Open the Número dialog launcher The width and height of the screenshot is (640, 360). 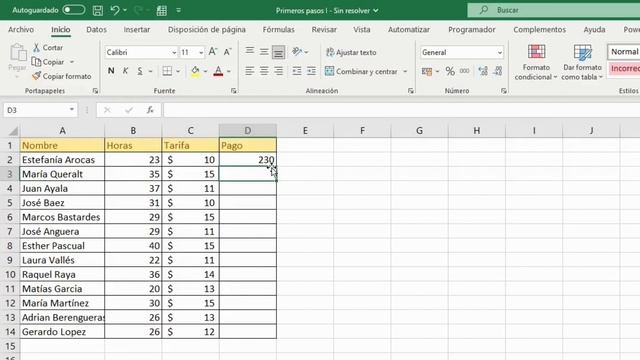coord(504,91)
